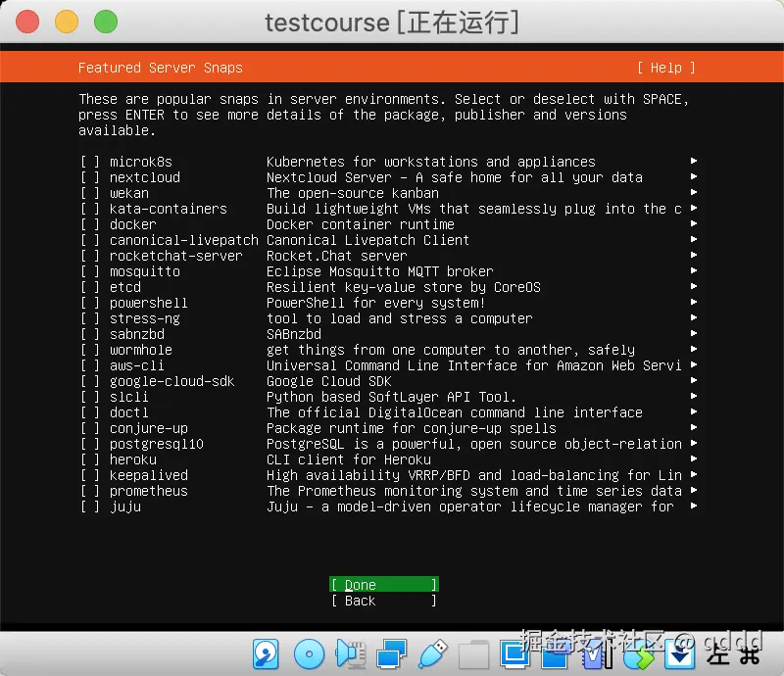Tick the etcd snap checkbox
Screen dimensions: 784x676
(x=90, y=287)
